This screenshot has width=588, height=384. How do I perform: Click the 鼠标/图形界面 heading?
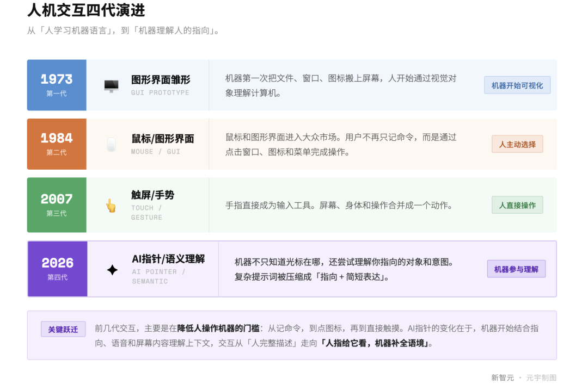pos(162,139)
